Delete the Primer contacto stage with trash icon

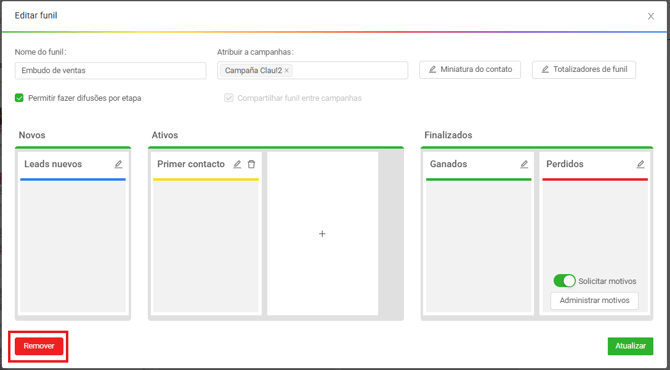tap(251, 164)
